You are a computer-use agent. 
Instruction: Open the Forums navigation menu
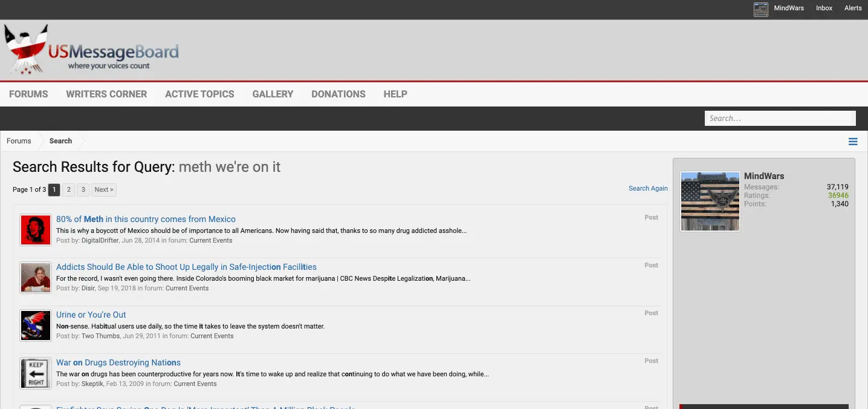[x=28, y=94]
